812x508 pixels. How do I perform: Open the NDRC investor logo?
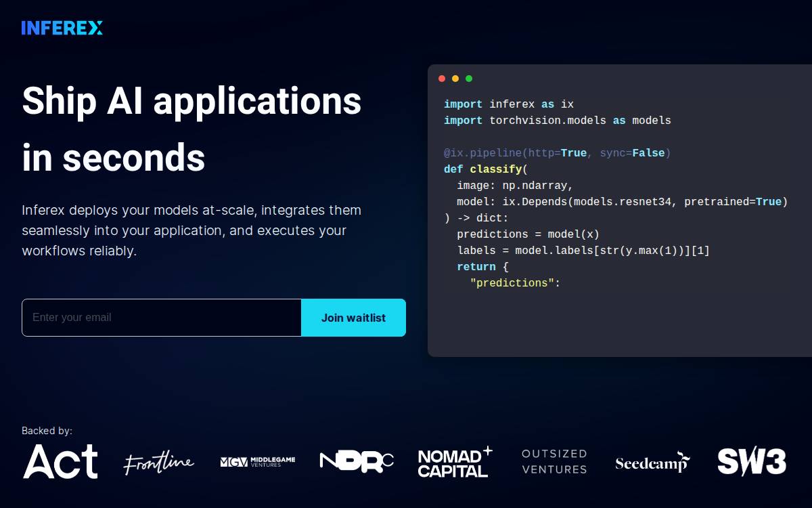[x=357, y=462]
